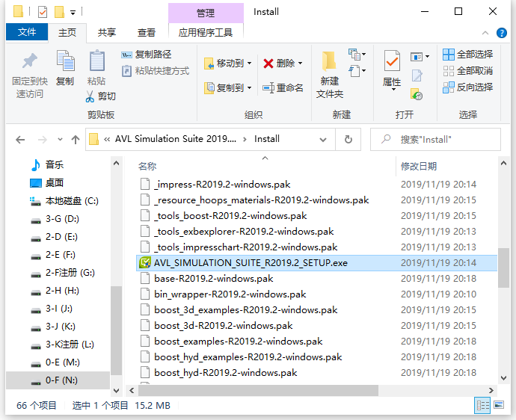Click AVL Simulation Suite 2019 breadcrumb
Screen dimensions: 516x420
point(176,139)
